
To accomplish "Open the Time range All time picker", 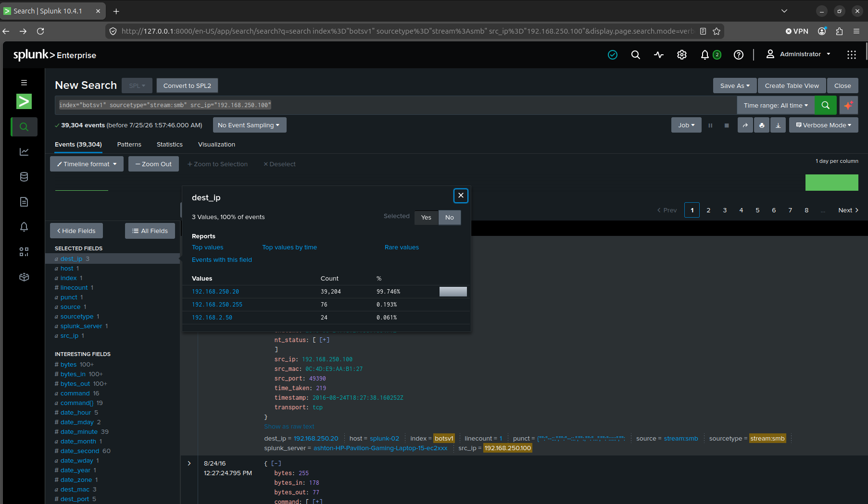I will 776,105.
